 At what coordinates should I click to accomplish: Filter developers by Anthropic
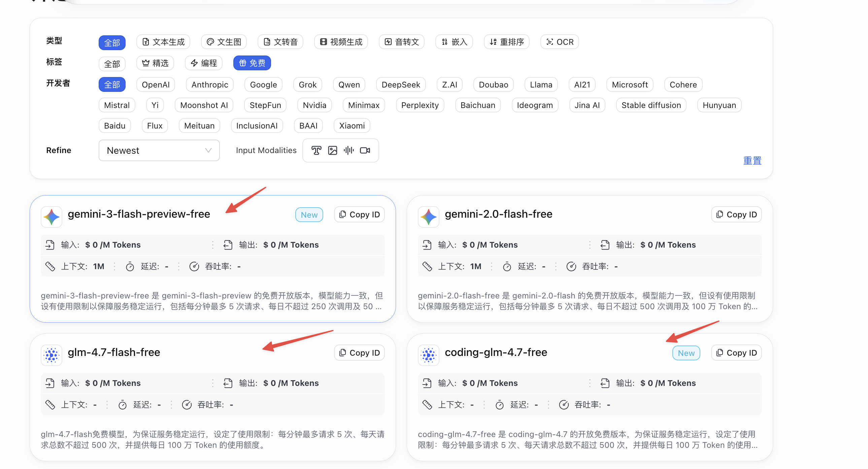pos(209,84)
